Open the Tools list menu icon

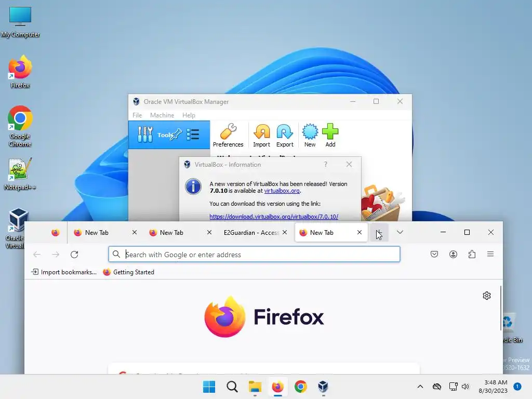(x=193, y=135)
